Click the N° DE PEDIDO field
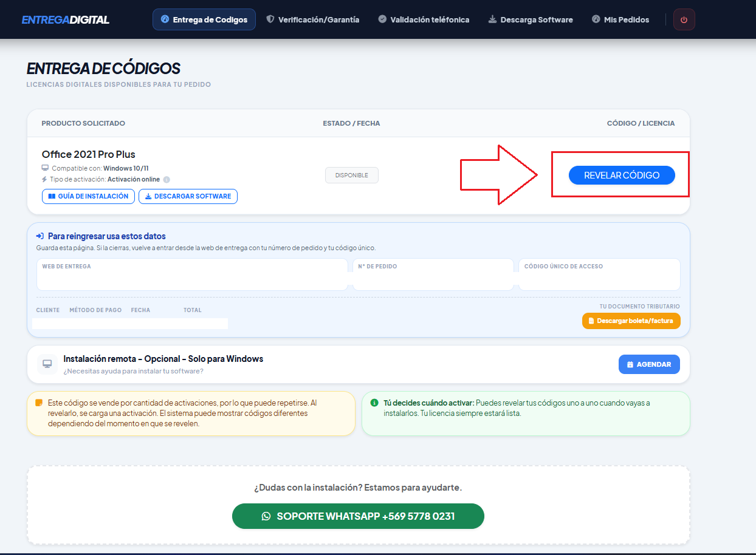Image resolution: width=756 pixels, height=555 pixels. [x=433, y=274]
